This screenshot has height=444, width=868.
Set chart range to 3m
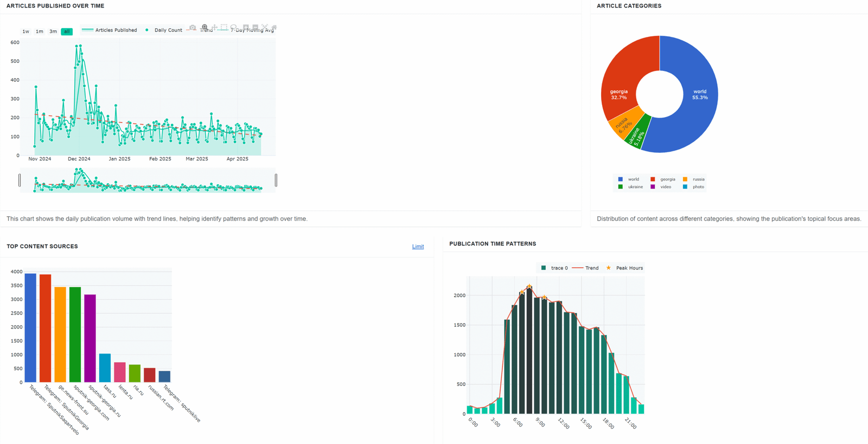click(53, 31)
